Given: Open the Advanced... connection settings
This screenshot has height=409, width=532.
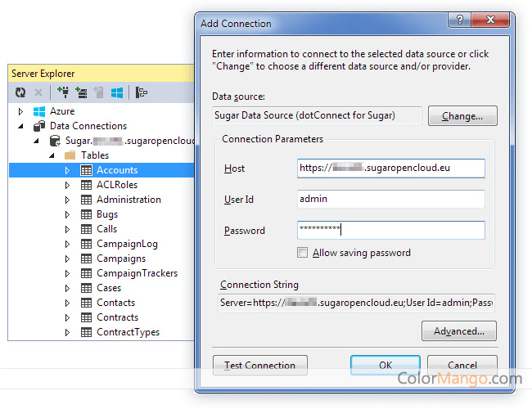Looking at the screenshot, I should tap(458, 331).
